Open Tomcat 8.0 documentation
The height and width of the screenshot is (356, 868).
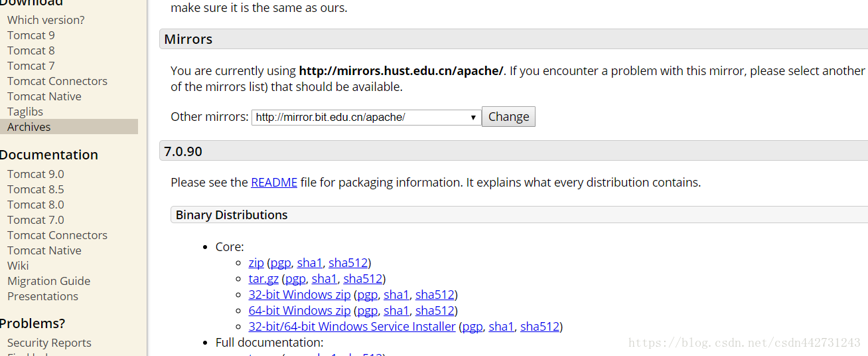36,205
